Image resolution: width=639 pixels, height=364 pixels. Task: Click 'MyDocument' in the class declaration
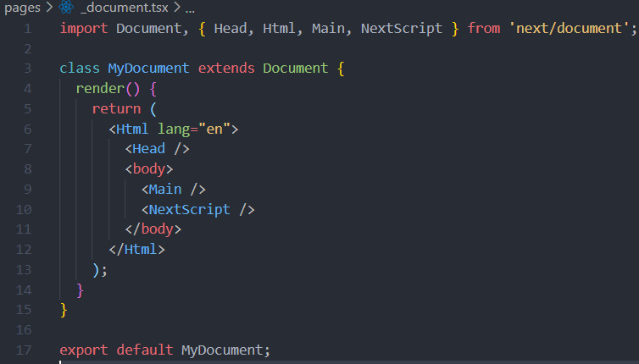[148, 68]
